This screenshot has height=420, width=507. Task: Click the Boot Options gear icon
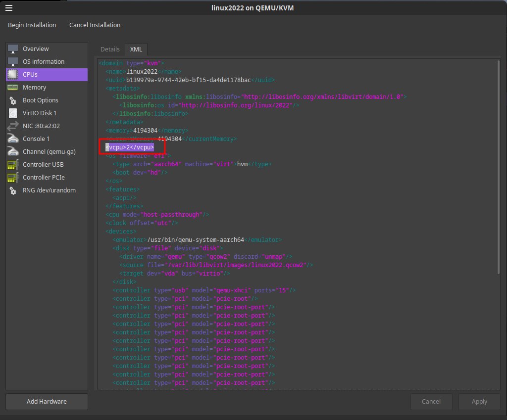coord(12,100)
